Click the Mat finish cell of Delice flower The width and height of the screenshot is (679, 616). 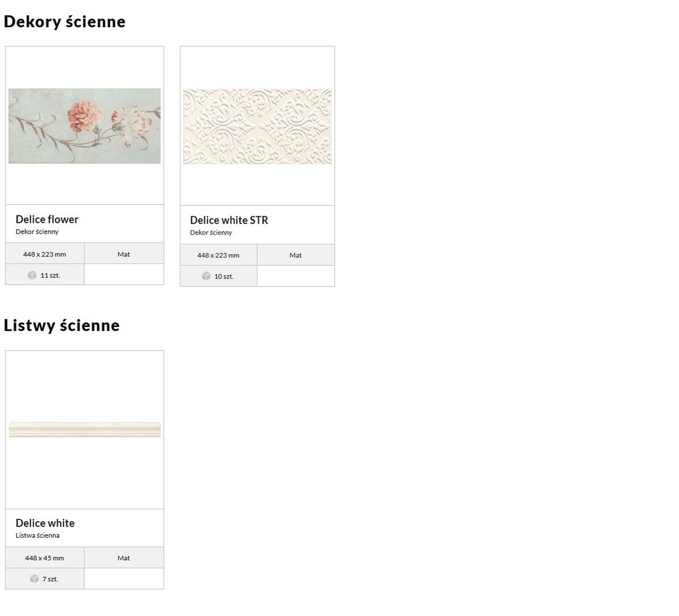pyautogui.click(x=124, y=254)
